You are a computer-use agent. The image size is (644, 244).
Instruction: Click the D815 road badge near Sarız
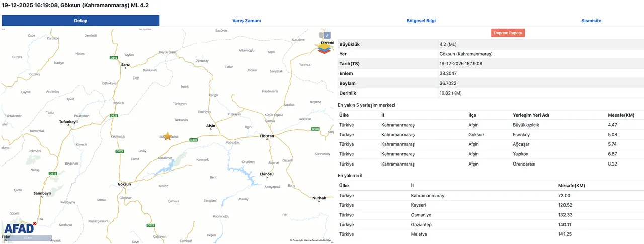(x=113, y=58)
